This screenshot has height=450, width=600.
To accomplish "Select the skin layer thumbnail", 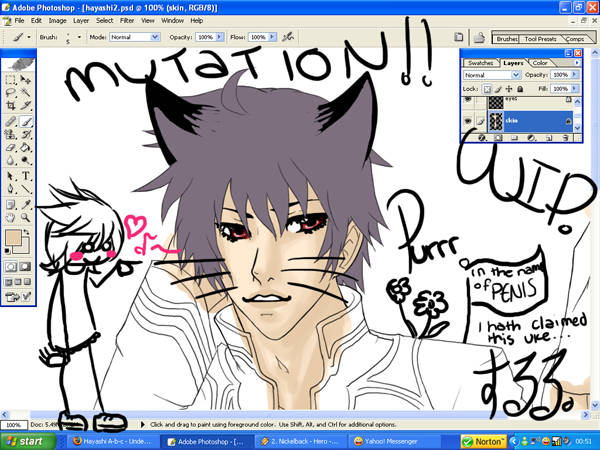I will tap(494, 120).
